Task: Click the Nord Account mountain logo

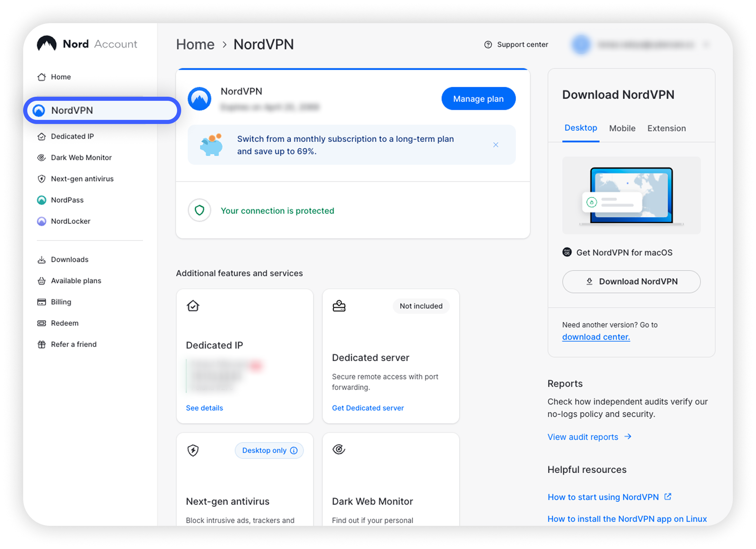Action: [47, 44]
